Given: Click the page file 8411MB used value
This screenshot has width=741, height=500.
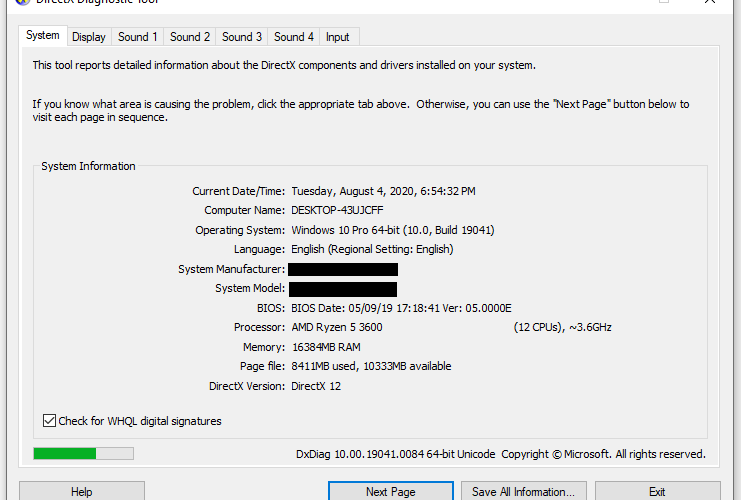Looking at the screenshot, I should point(371,366).
